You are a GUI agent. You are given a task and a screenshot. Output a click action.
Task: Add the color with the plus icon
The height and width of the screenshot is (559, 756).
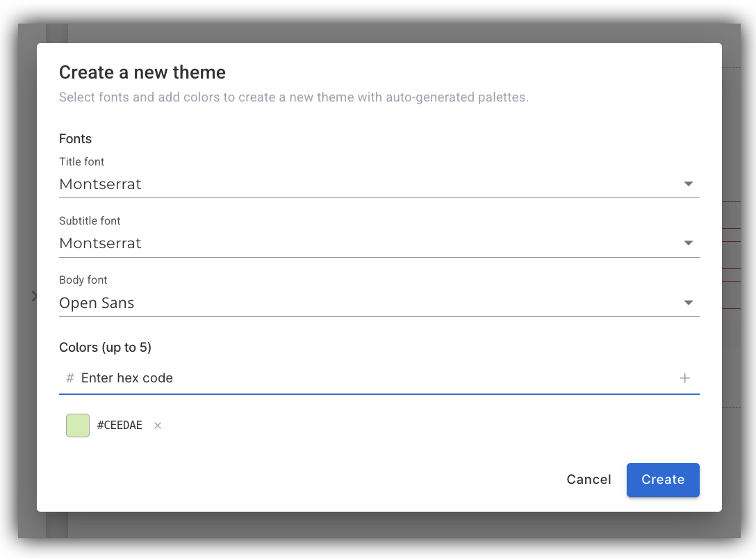click(x=684, y=378)
